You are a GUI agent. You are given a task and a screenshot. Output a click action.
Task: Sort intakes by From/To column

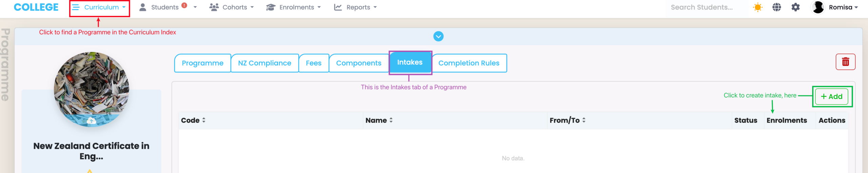584,120
